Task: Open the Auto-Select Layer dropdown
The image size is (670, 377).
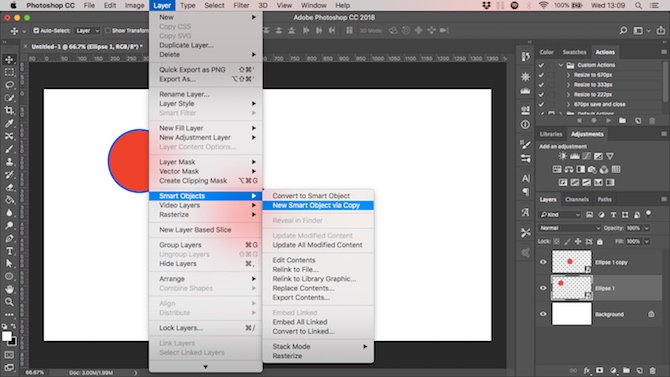Action: (87, 31)
